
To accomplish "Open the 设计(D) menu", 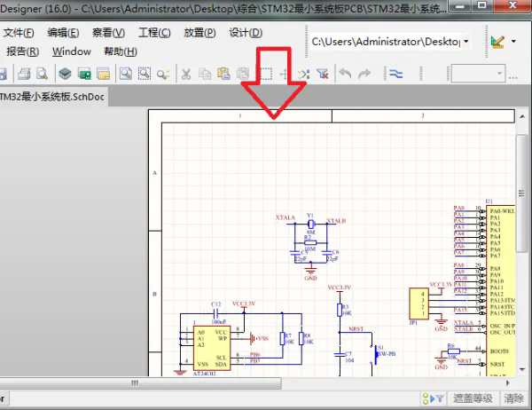I will (x=246, y=33).
